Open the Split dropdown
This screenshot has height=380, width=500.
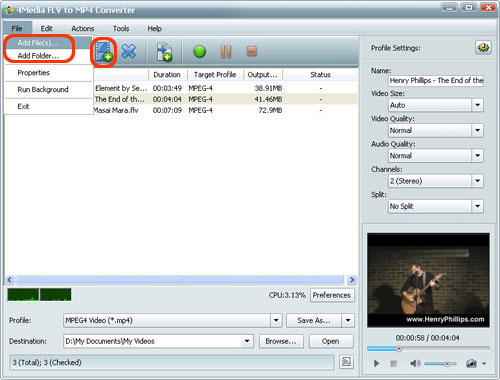tap(477, 206)
